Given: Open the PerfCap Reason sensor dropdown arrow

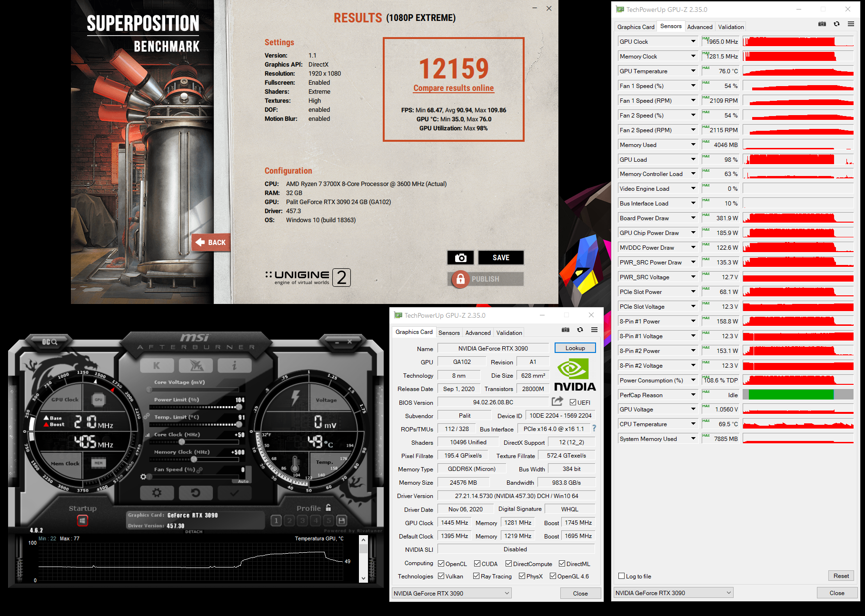Looking at the screenshot, I should [x=693, y=395].
